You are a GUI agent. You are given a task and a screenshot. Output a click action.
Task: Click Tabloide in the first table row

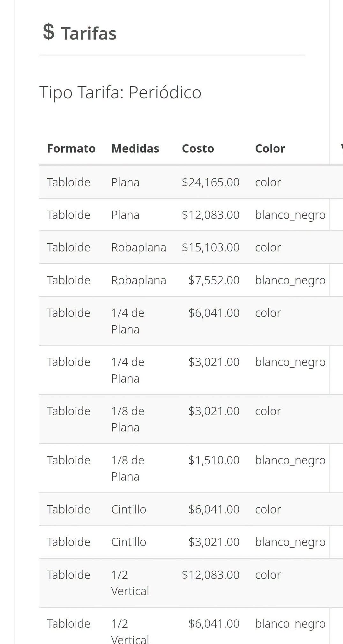[69, 182]
